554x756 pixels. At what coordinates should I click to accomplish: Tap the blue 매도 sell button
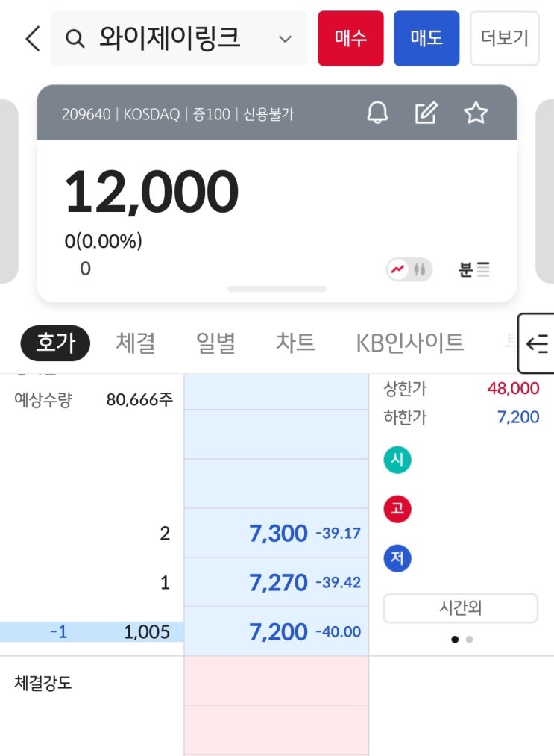426,39
